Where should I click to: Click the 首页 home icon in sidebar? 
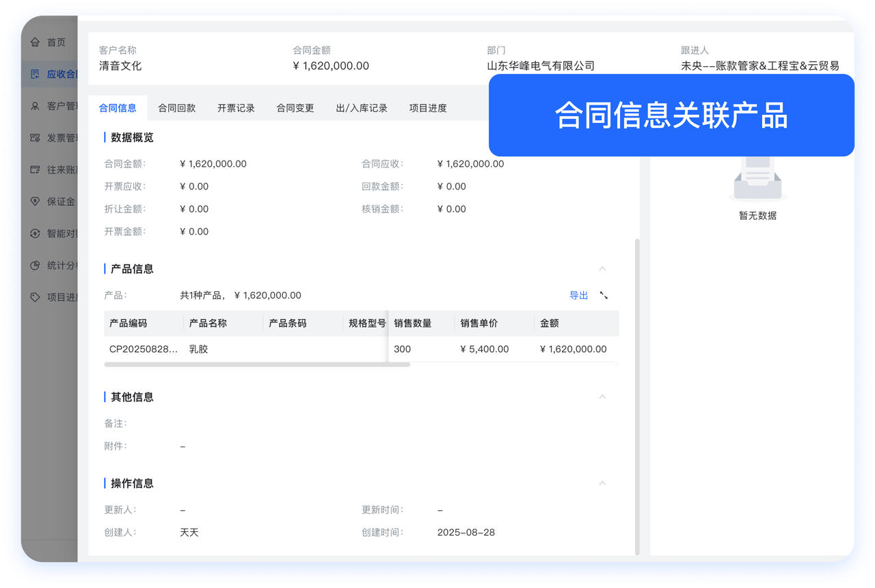tap(36, 42)
